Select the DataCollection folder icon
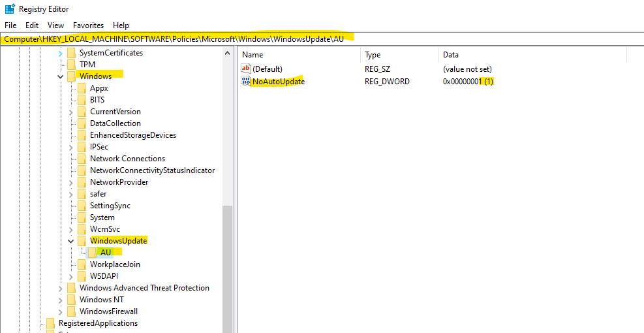This screenshot has width=644, height=333. tap(82, 123)
